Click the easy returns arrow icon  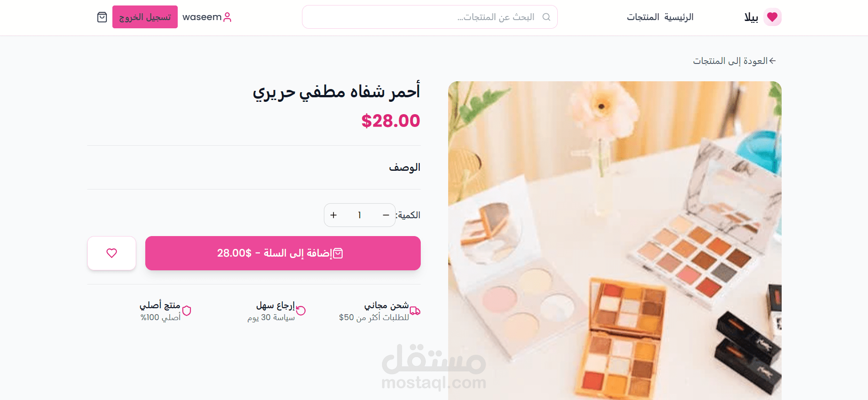tap(301, 311)
